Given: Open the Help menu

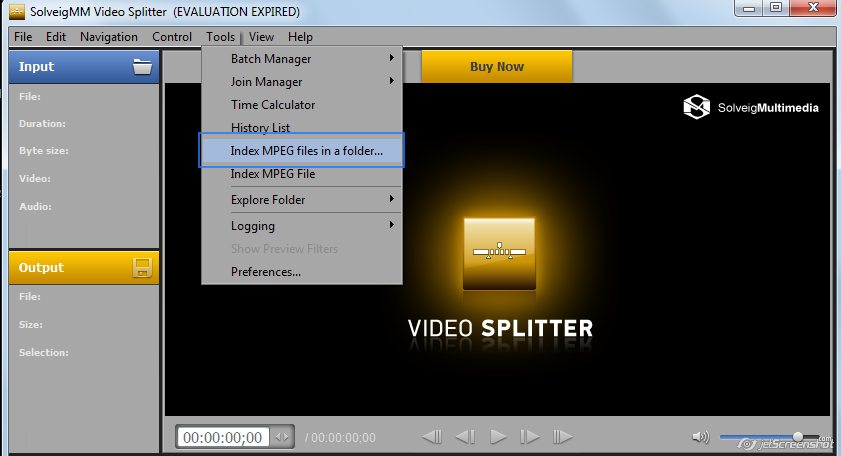Looking at the screenshot, I should [x=300, y=37].
